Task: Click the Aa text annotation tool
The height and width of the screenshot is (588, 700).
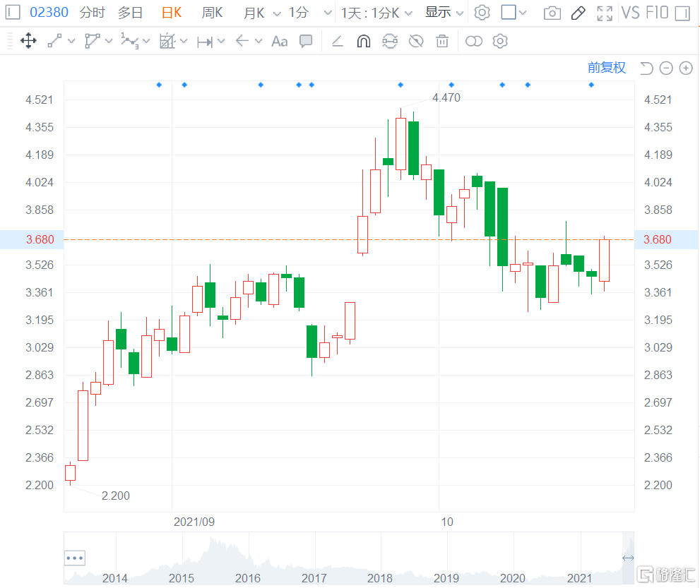Action: (x=280, y=42)
